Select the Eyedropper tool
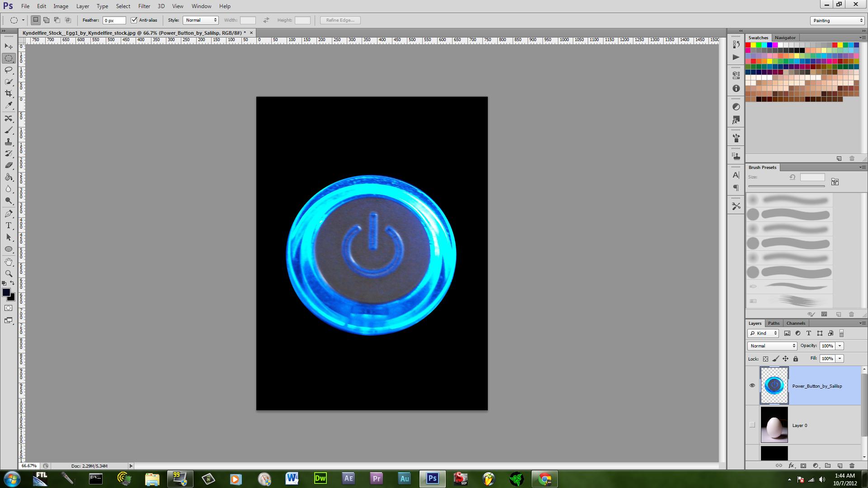The width and height of the screenshot is (868, 488). tap(9, 105)
